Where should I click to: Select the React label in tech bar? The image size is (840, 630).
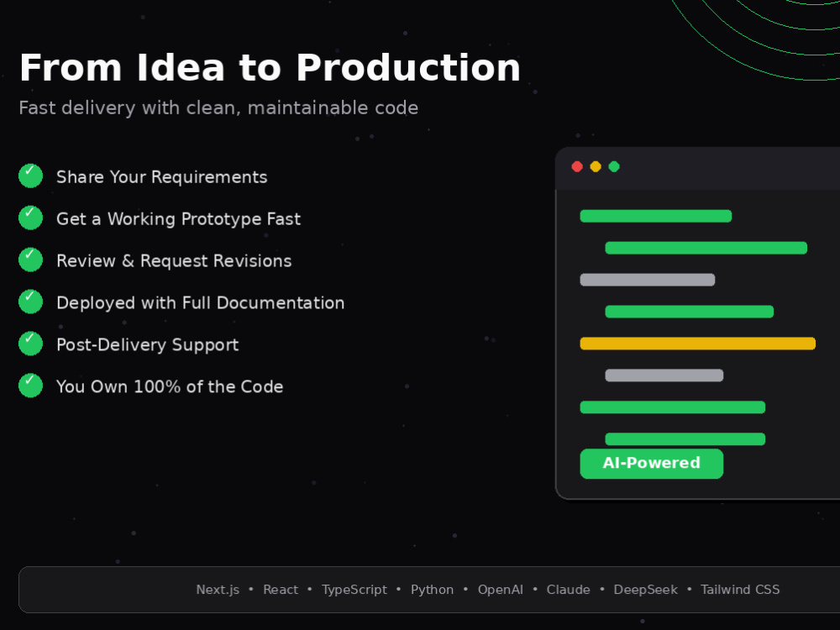281,590
